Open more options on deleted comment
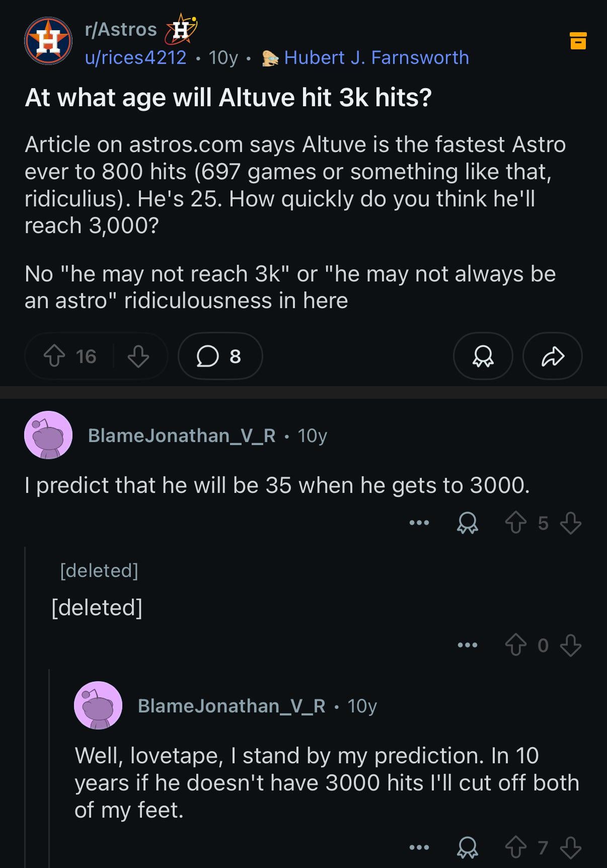The height and width of the screenshot is (868, 607). 467,645
